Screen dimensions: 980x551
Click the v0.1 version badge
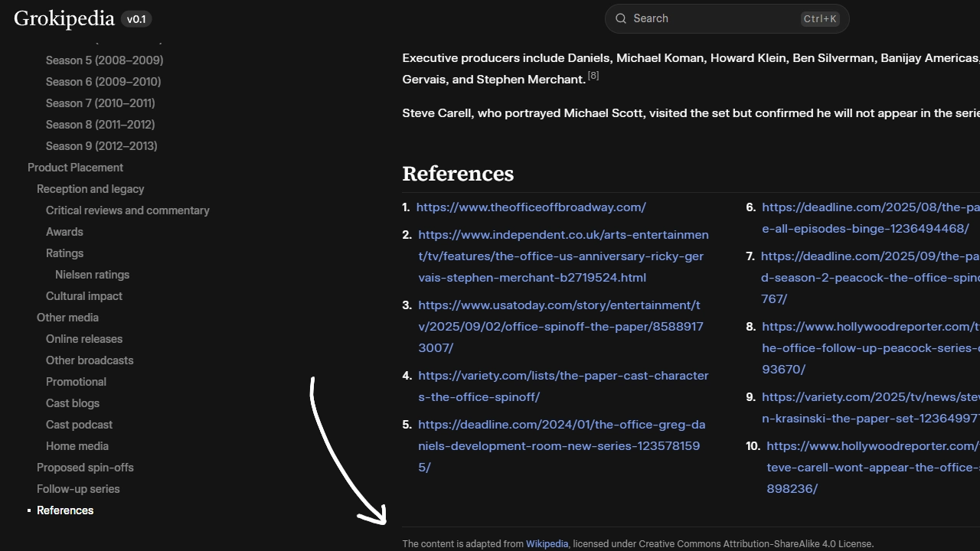click(x=136, y=19)
